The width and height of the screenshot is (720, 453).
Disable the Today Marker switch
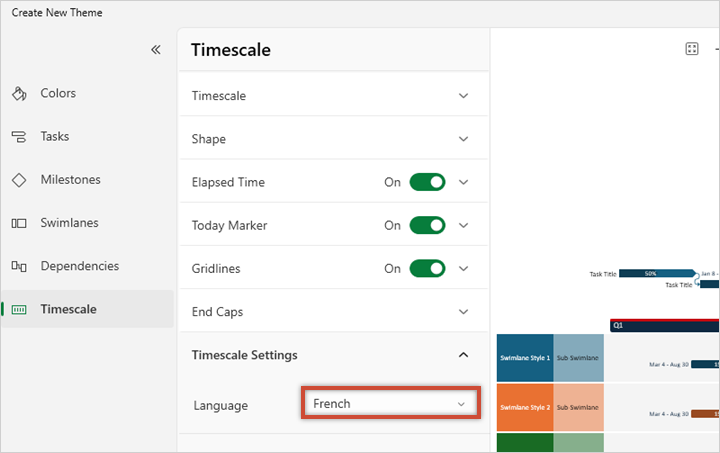tap(427, 225)
